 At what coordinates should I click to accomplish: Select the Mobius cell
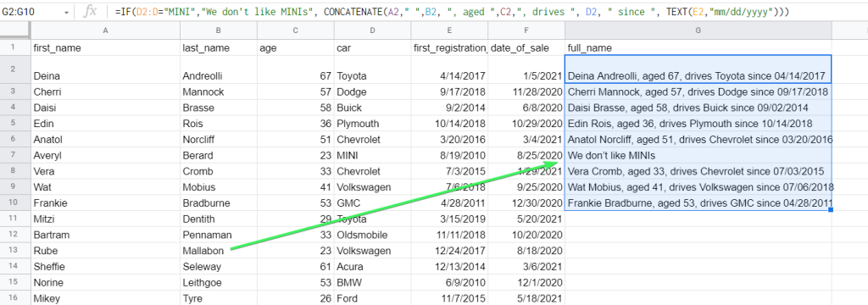coord(220,187)
